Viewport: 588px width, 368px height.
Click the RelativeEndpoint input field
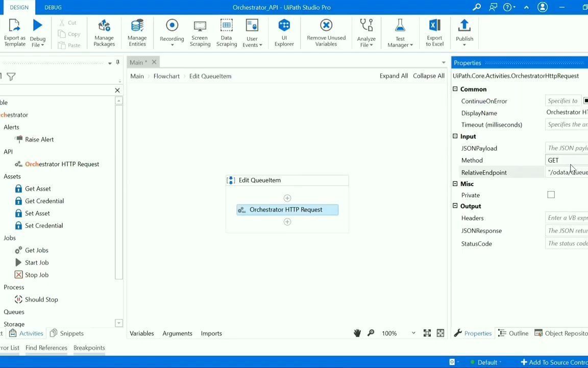(566, 172)
